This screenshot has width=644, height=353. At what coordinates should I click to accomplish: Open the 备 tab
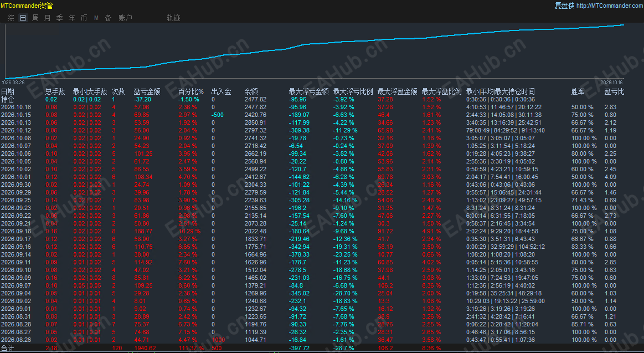(x=109, y=18)
